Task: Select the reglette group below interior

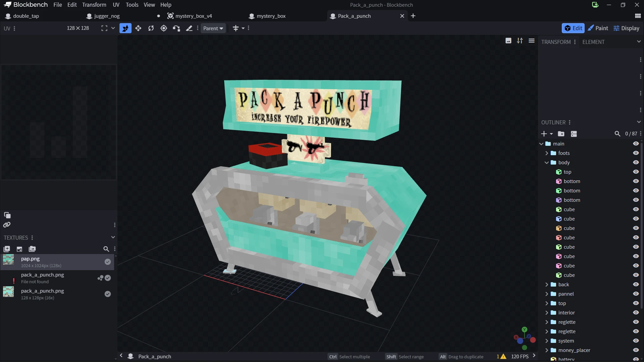Action: click(567, 322)
